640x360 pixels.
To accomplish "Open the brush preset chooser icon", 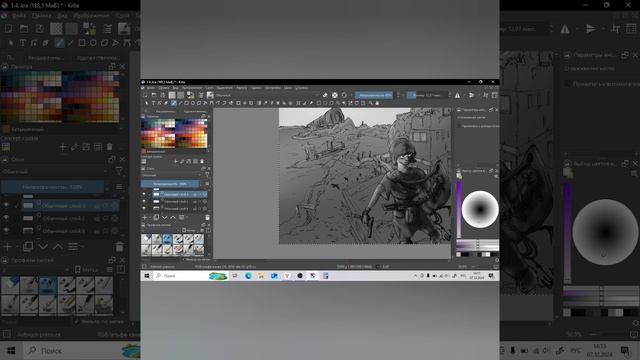I will [210, 95].
